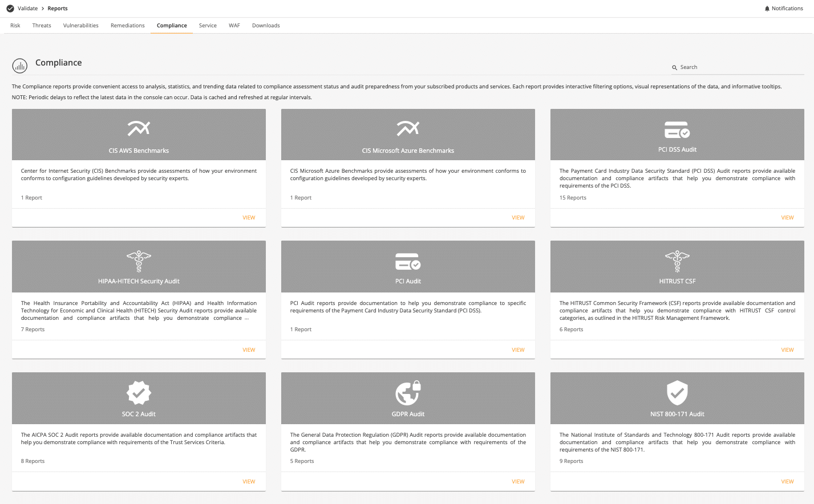Click the GDPR Audit globe lock icon
The height and width of the screenshot is (504, 814).
[x=408, y=392]
